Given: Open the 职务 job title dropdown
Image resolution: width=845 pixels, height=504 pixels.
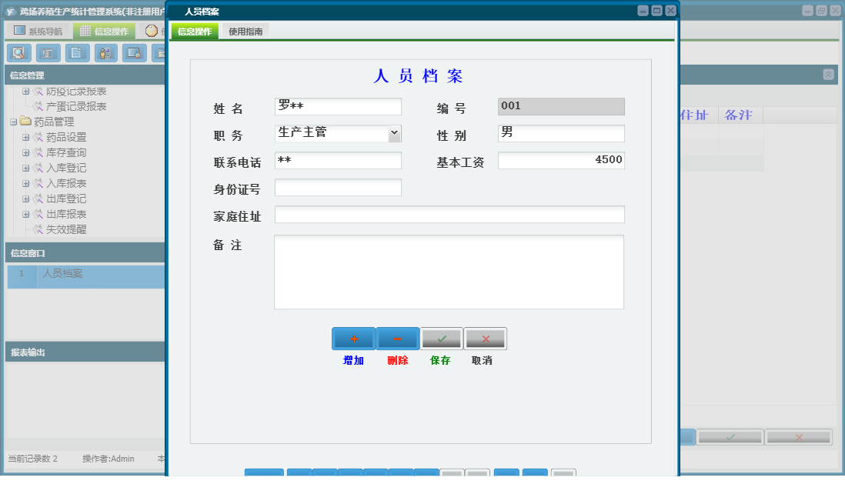Looking at the screenshot, I should point(395,133).
